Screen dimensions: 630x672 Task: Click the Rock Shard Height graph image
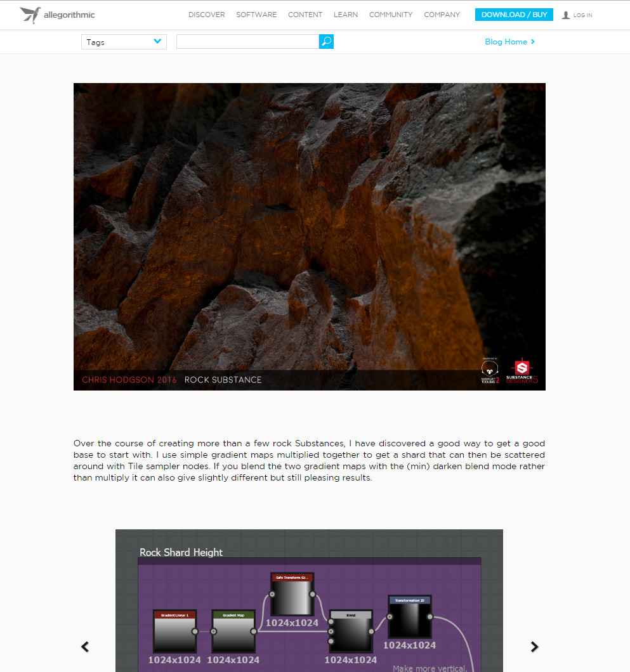pos(309,601)
